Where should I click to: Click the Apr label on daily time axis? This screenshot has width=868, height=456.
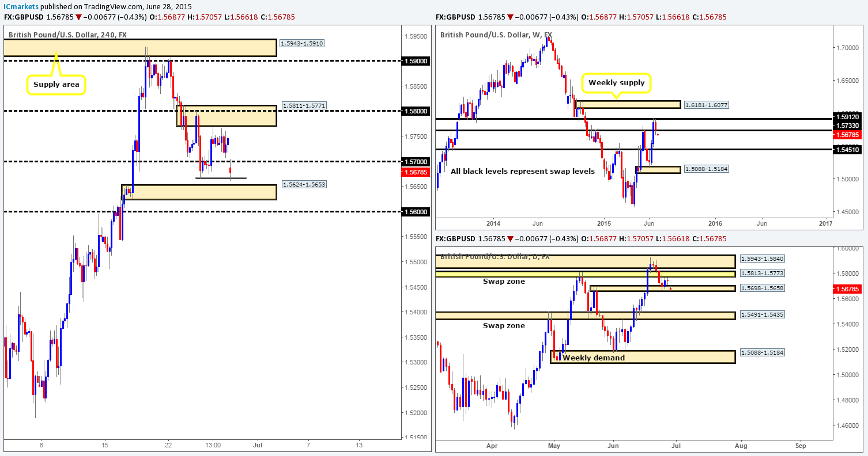pos(492,445)
